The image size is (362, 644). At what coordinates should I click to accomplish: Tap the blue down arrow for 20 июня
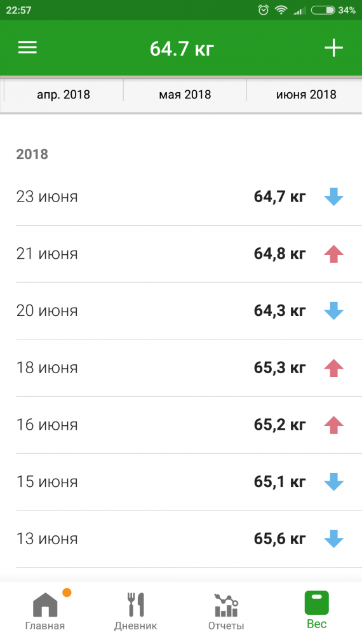pos(333,311)
